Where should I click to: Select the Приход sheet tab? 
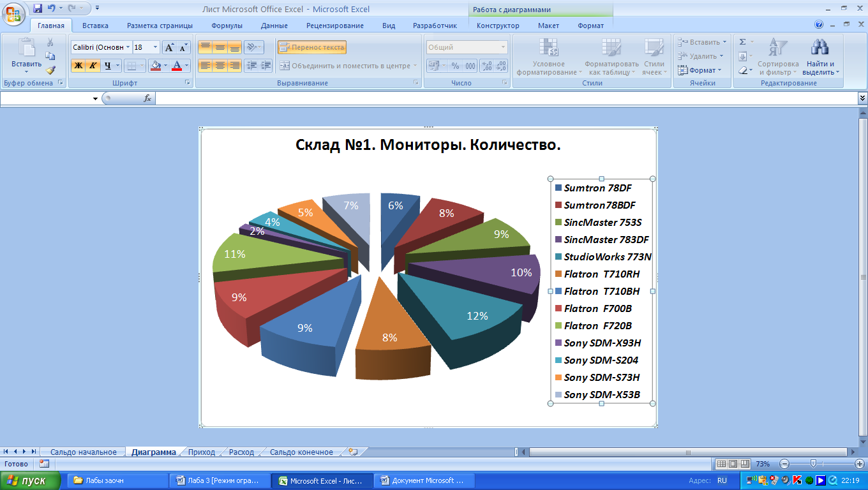[202, 452]
